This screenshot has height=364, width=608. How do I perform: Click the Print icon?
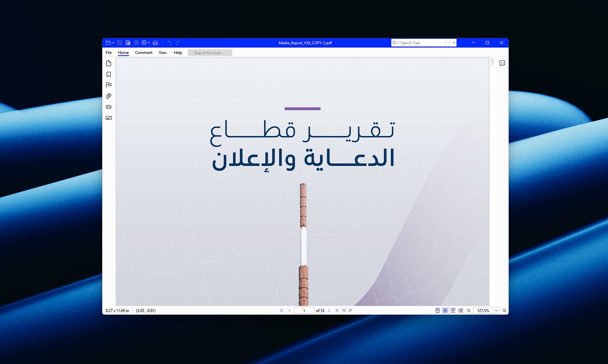[144, 43]
